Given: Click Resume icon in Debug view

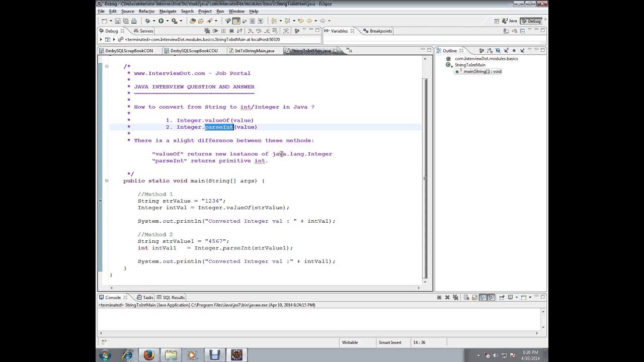Looking at the screenshot, I should (x=215, y=31).
